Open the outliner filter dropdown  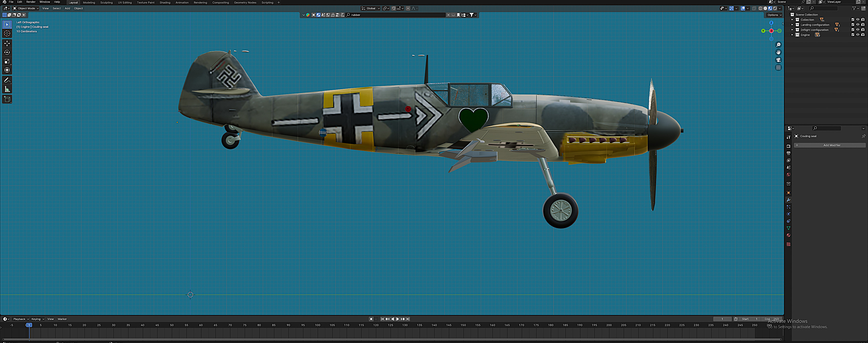[x=856, y=8]
